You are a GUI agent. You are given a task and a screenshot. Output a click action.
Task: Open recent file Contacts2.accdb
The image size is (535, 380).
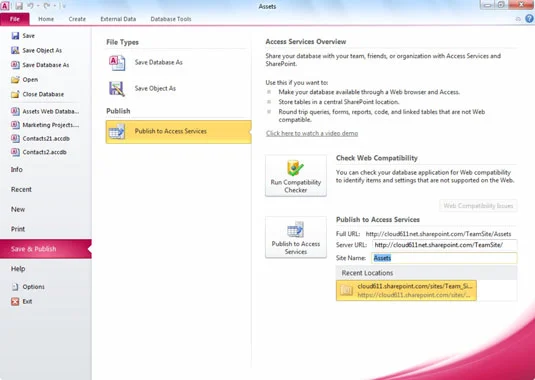tap(39, 152)
